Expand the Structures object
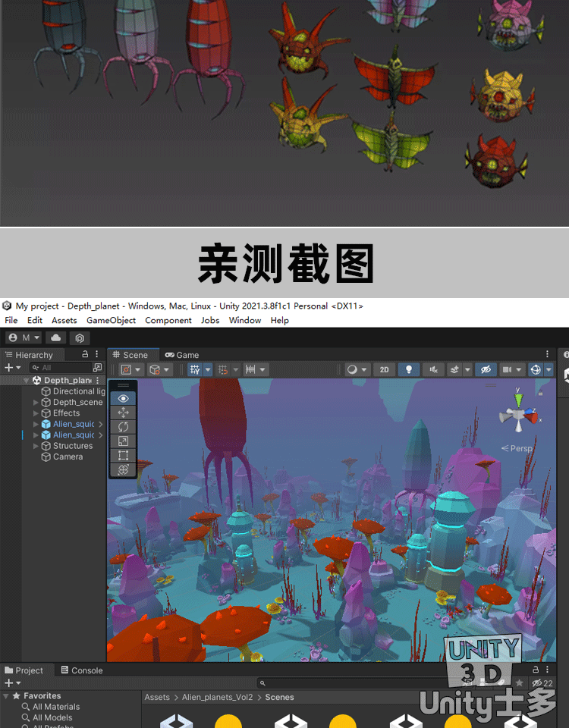 pos(36,446)
